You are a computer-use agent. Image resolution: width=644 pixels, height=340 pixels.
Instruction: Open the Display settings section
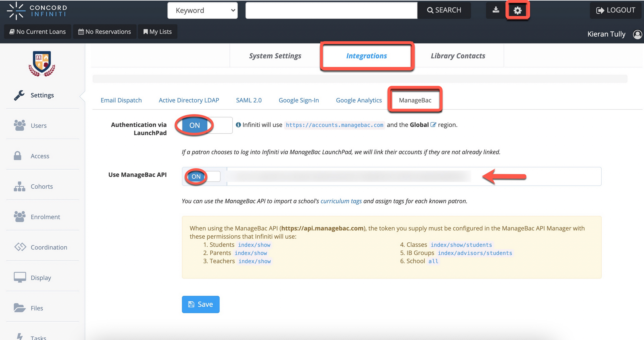(41, 277)
